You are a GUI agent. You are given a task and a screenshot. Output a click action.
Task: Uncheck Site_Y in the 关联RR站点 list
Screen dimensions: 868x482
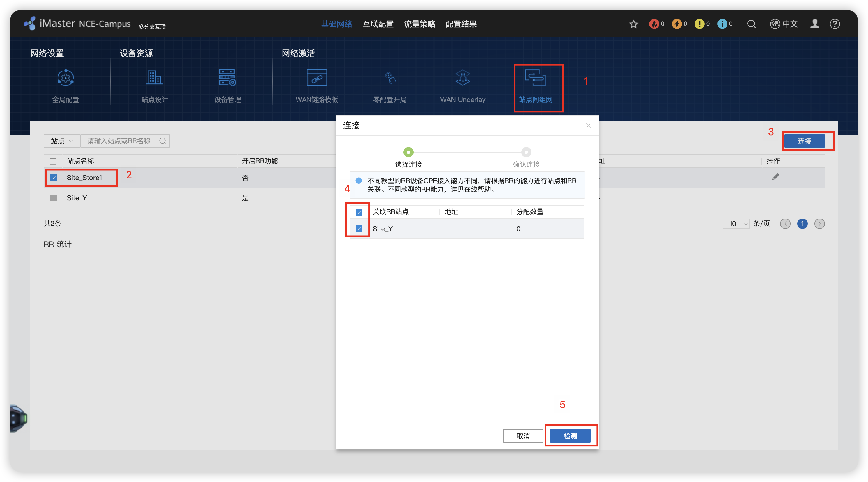point(359,229)
